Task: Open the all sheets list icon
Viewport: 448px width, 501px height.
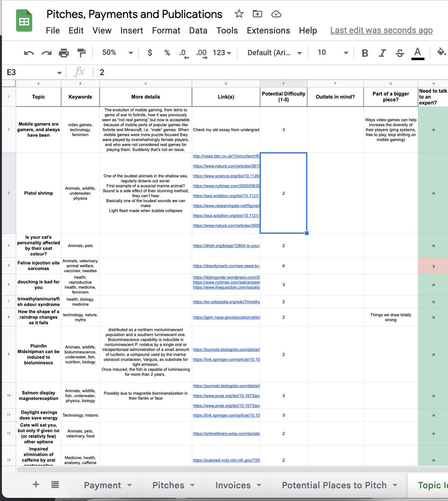Action: pyautogui.click(x=55, y=484)
